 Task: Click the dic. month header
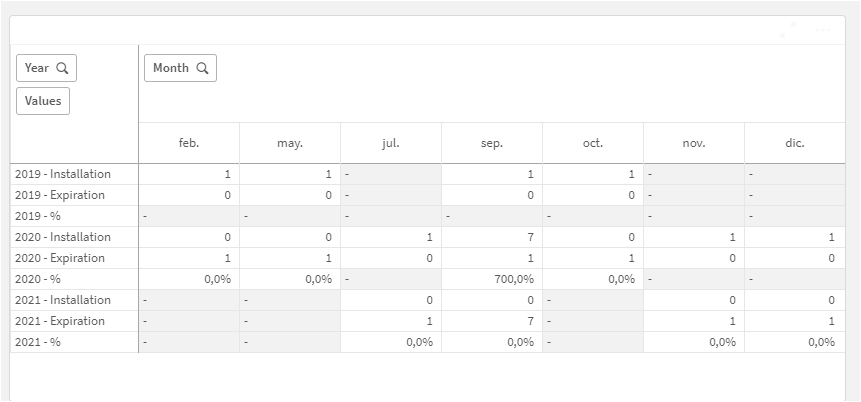click(795, 143)
